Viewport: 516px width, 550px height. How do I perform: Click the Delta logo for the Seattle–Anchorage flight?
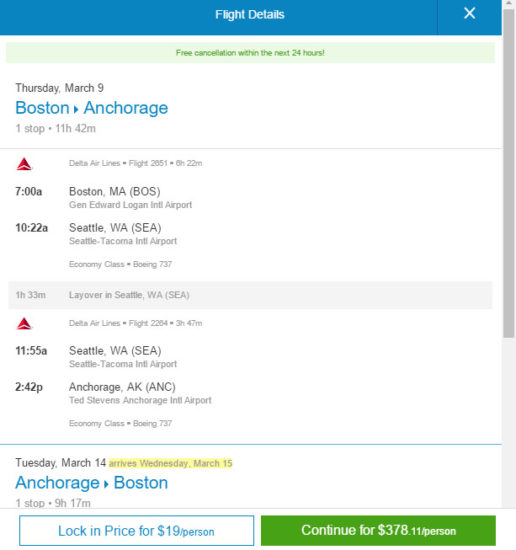(24, 323)
